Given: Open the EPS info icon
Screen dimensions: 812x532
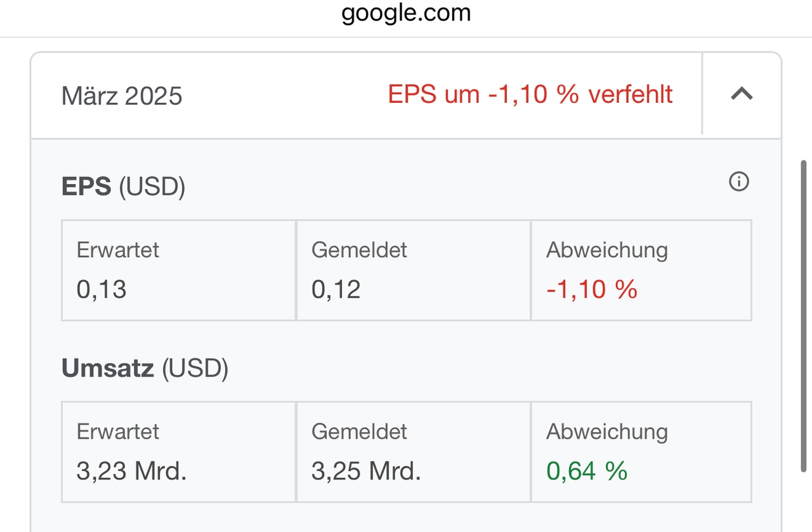Looking at the screenshot, I should pos(738,182).
